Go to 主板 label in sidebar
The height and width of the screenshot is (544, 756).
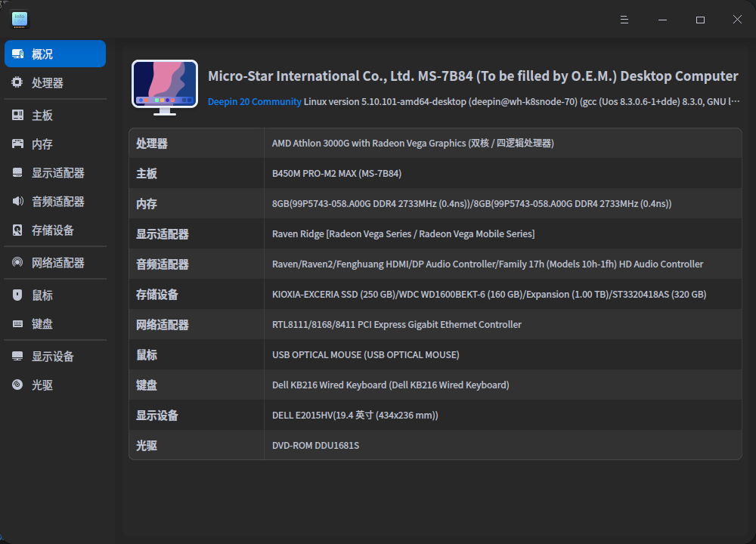coord(42,116)
